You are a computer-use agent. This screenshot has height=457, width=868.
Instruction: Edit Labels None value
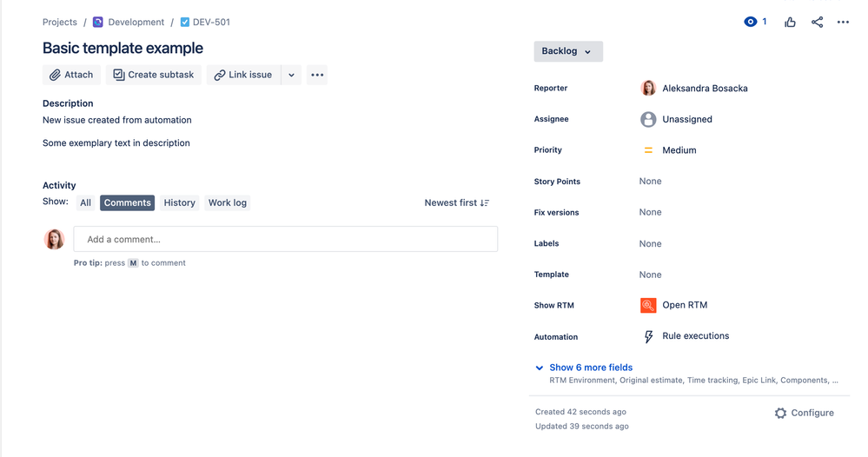[650, 243]
